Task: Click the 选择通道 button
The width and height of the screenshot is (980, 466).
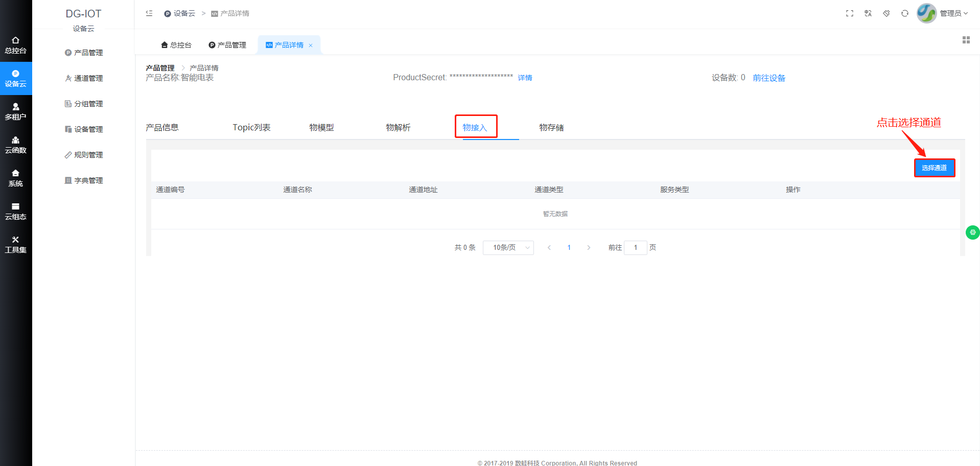Action: coord(934,168)
